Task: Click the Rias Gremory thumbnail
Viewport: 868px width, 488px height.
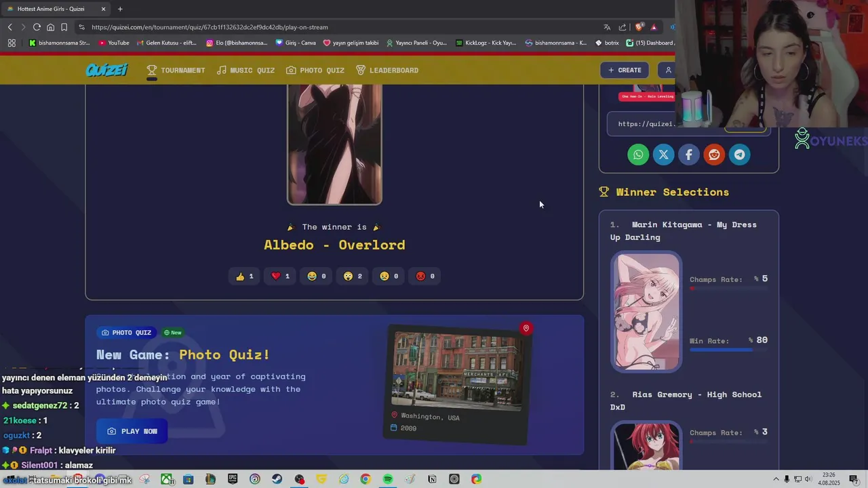Action: point(646,445)
